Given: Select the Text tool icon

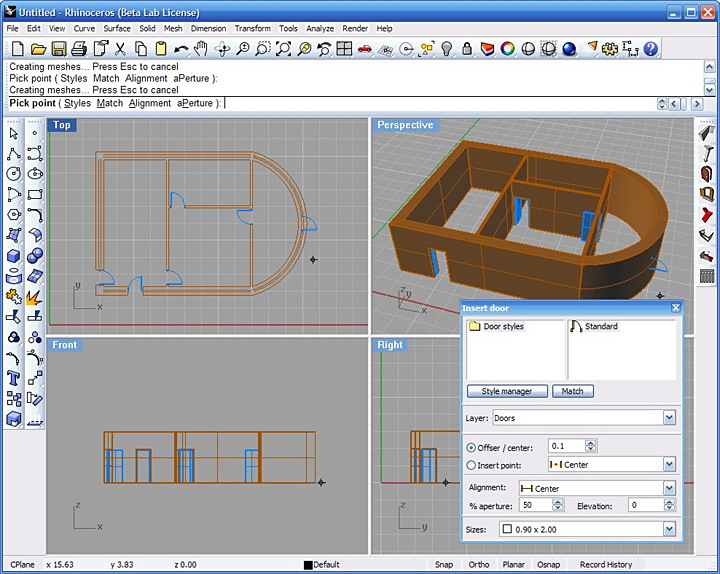Looking at the screenshot, I should 14,378.
